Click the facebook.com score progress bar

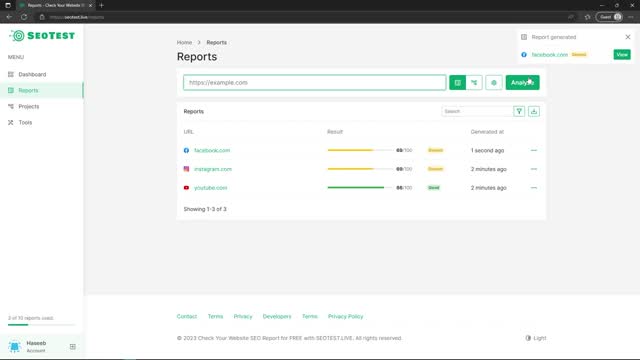pyautogui.click(x=360, y=150)
